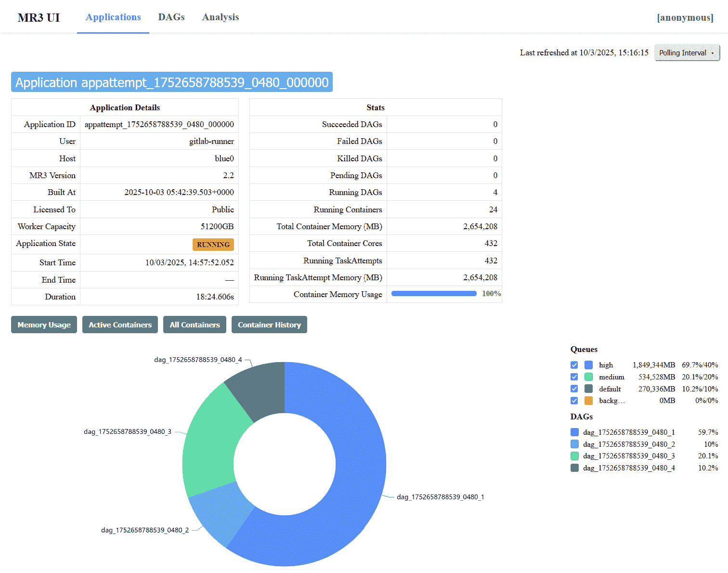Click the green medium queue color swatch

tap(588, 377)
